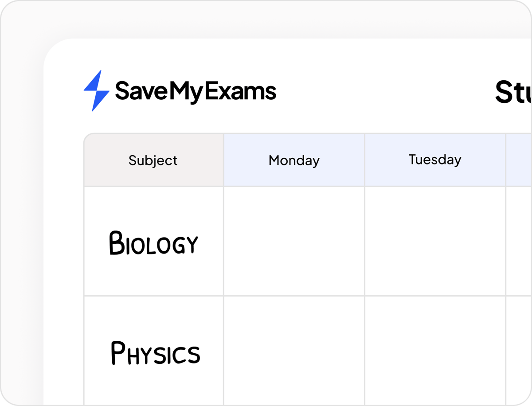Select the Tuesday column header
Image resolution: width=532 pixels, height=406 pixels.
coord(435,160)
